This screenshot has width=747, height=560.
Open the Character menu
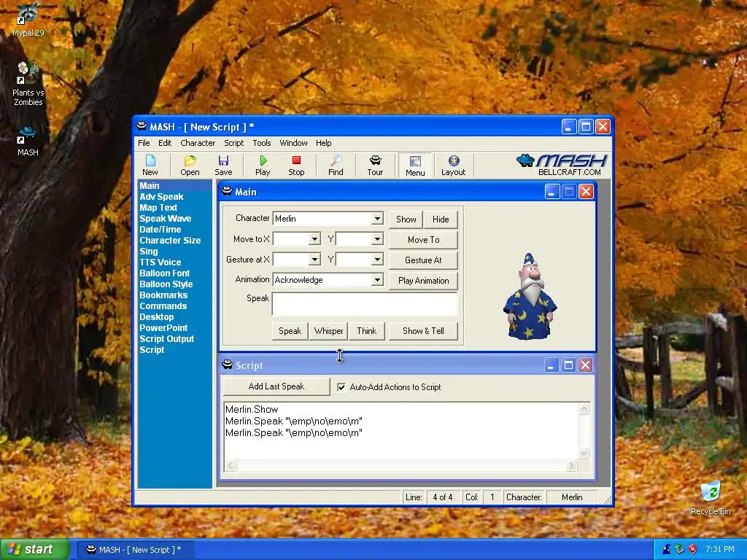[x=198, y=143]
